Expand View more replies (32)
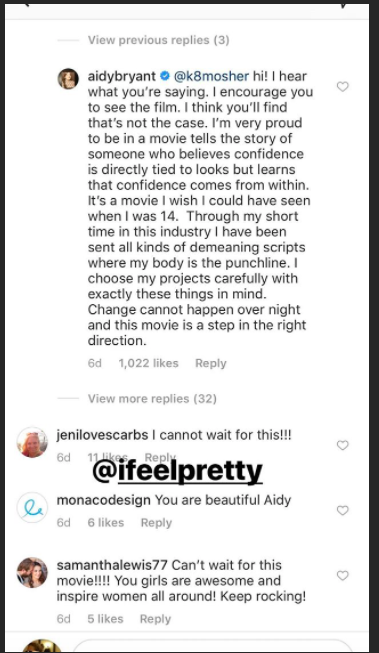Viewport: 379px width, 653px height. [x=152, y=399]
